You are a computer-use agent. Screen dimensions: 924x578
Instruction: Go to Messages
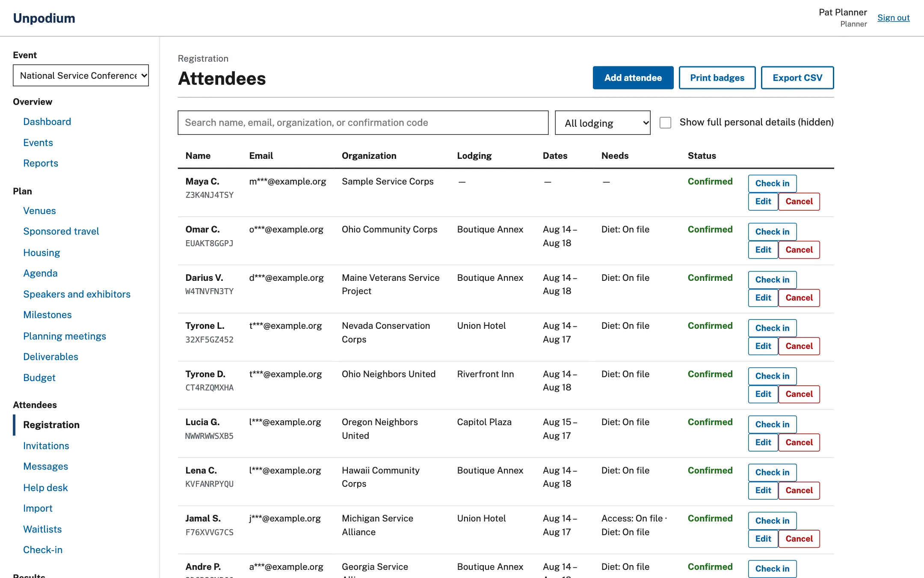45,466
